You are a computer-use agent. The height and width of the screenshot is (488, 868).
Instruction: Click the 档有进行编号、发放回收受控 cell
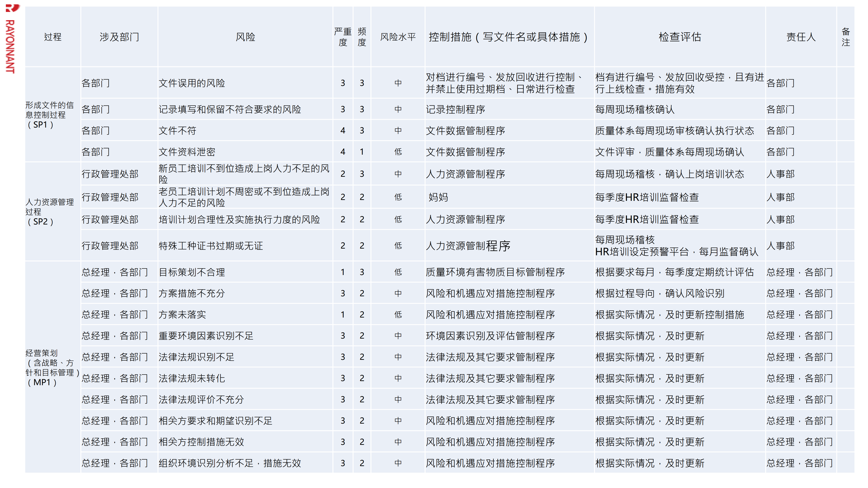680,83
